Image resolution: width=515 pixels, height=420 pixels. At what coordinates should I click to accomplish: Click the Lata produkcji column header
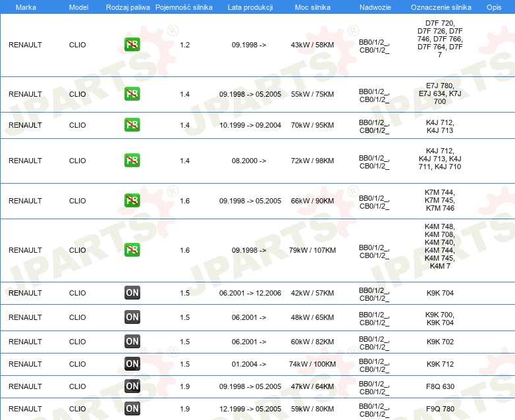pos(250,7)
